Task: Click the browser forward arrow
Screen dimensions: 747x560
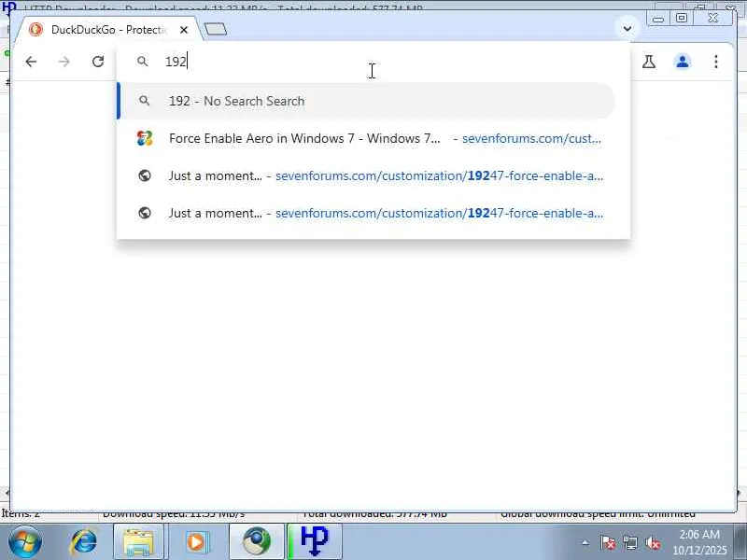Action: click(x=64, y=62)
